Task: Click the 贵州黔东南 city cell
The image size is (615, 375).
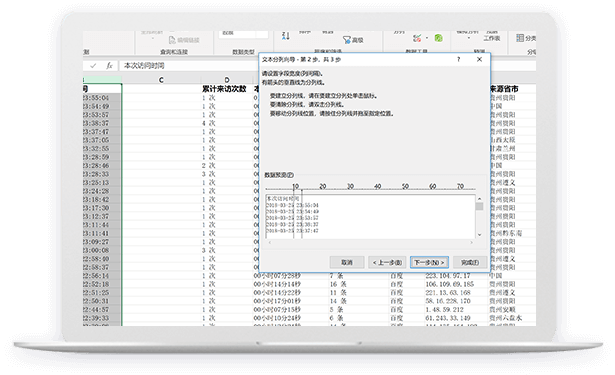Action: tap(506, 233)
